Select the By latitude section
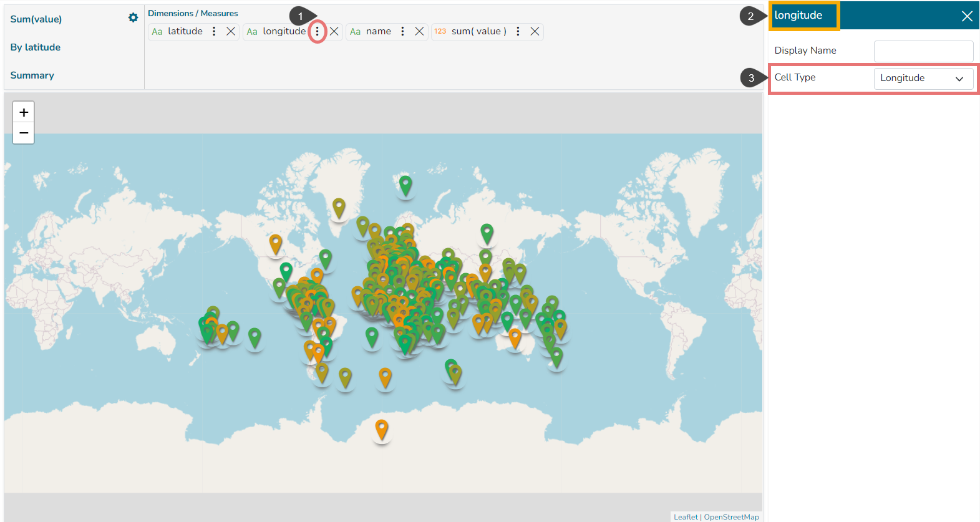Viewport: 980px width, 522px height. click(x=36, y=47)
